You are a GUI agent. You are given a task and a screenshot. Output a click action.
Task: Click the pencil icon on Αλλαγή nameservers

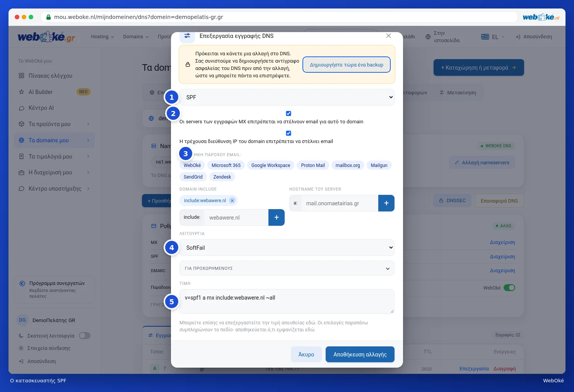457,163
